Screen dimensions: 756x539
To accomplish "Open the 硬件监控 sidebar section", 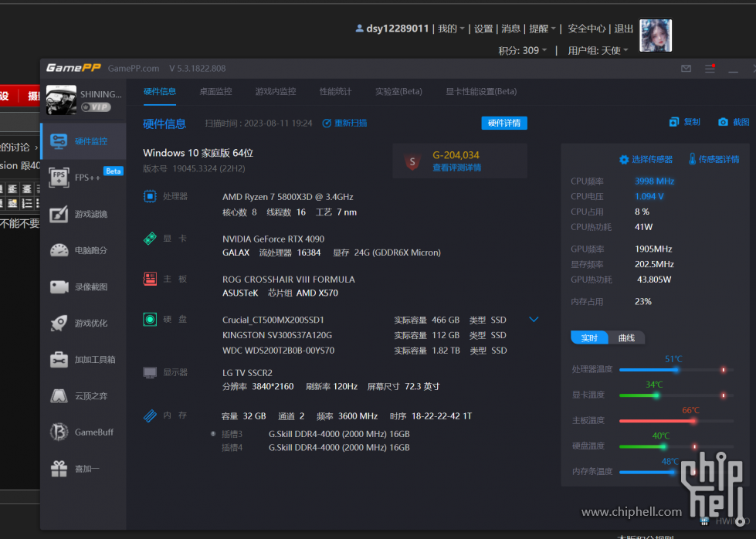I will [84, 141].
